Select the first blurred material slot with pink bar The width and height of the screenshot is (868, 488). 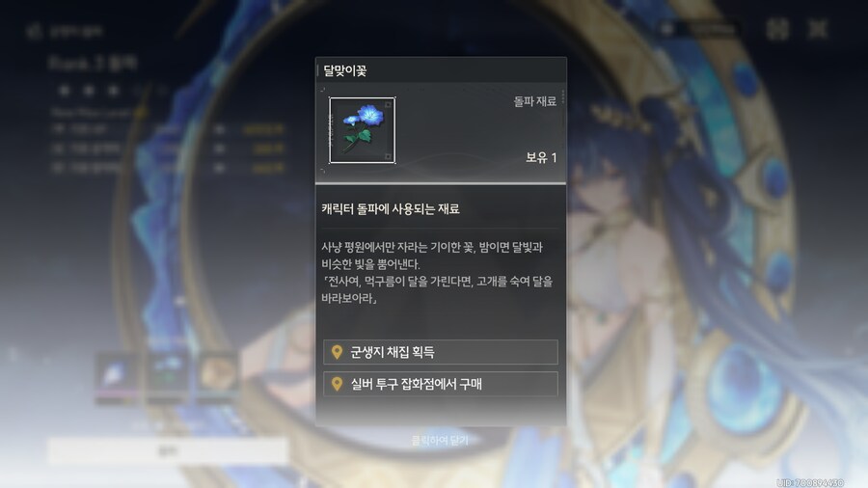click(x=117, y=377)
